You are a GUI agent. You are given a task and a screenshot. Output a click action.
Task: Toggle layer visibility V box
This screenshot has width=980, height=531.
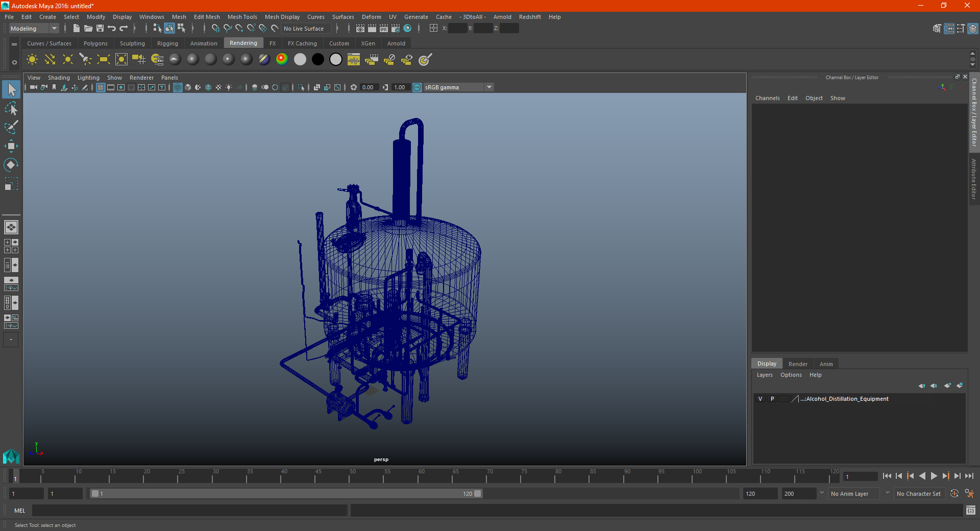point(760,399)
